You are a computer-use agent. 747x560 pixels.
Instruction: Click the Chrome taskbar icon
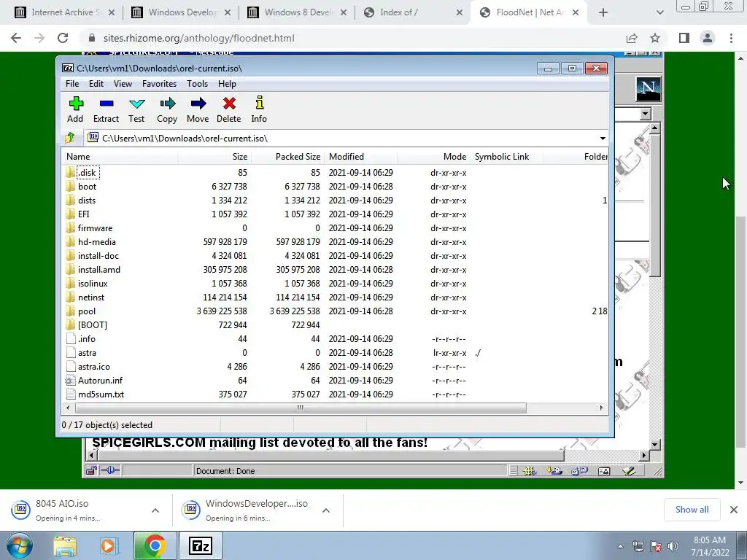[155, 545]
